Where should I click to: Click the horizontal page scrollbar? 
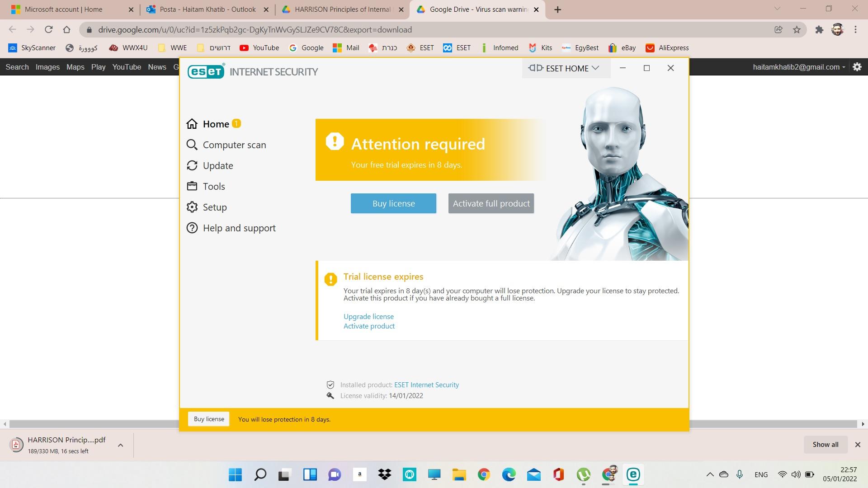(433, 424)
